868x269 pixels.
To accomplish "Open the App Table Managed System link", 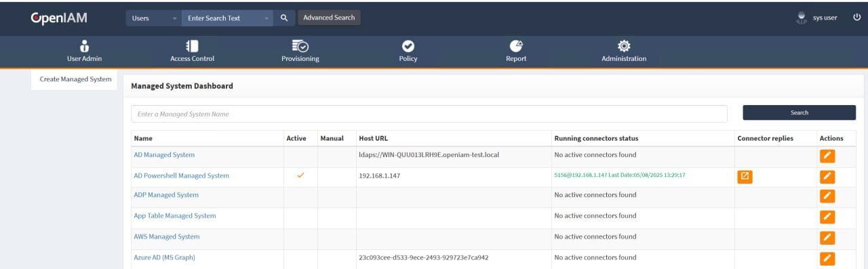I will (175, 216).
